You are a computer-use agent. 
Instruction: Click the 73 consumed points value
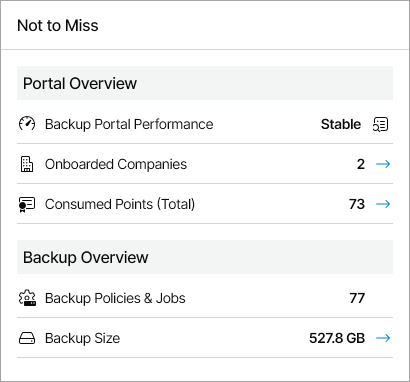[x=357, y=204]
